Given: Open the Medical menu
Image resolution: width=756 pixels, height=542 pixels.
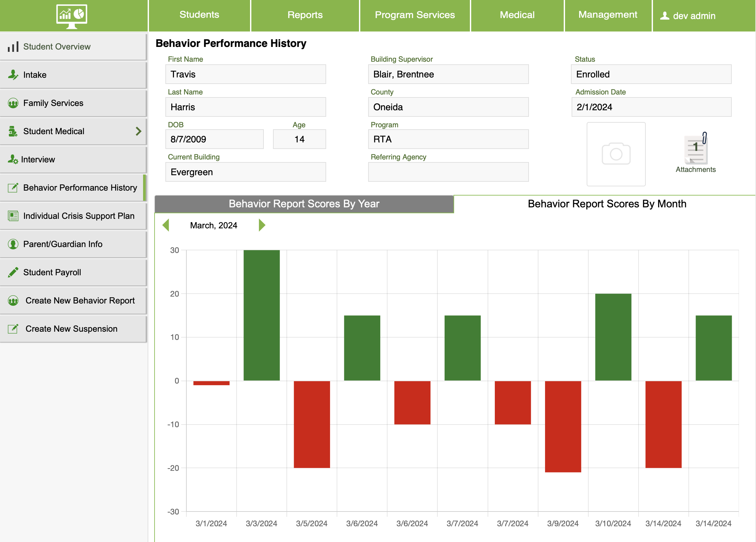Looking at the screenshot, I should coord(517,16).
